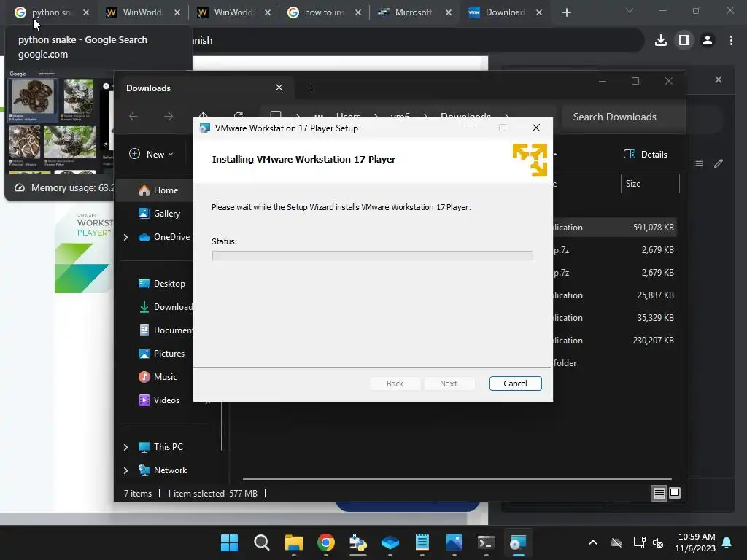Switch Explorer to details list view
Screen dimensions: 747x560
[x=659, y=494]
